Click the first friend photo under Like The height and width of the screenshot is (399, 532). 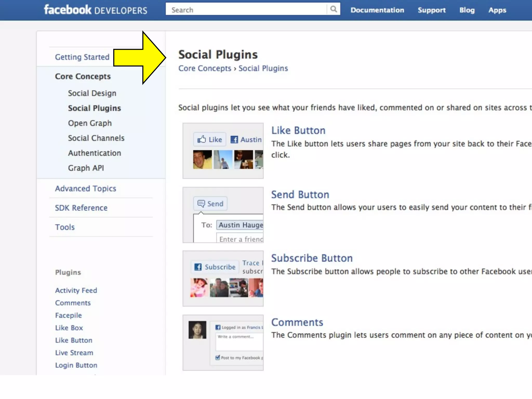[x=202, y=159]
